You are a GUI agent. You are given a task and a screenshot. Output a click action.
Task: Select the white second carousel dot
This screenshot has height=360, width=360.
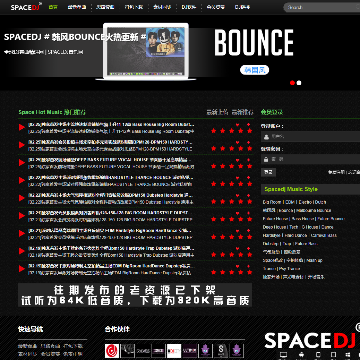click(x=299, y=83)
